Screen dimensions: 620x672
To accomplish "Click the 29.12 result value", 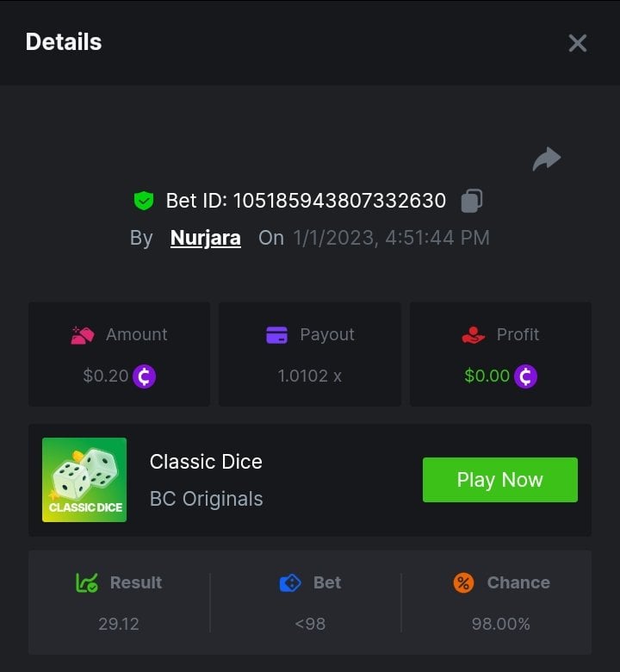I will point(119,624).
